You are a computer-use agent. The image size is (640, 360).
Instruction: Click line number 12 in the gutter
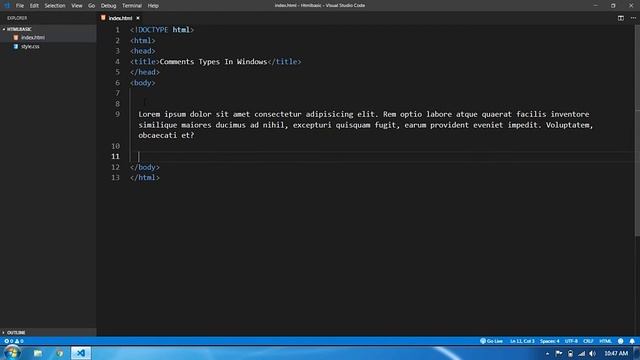(116, 167)
